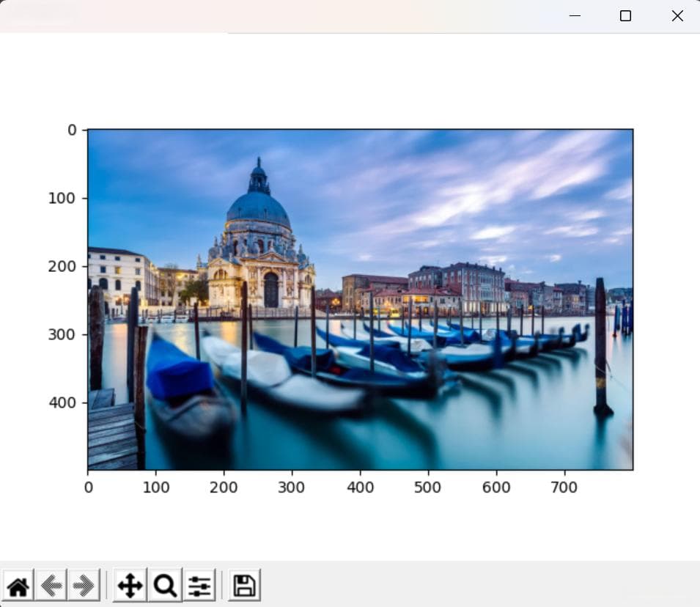
Task: Close the figure window
Action: coord(677,15)
